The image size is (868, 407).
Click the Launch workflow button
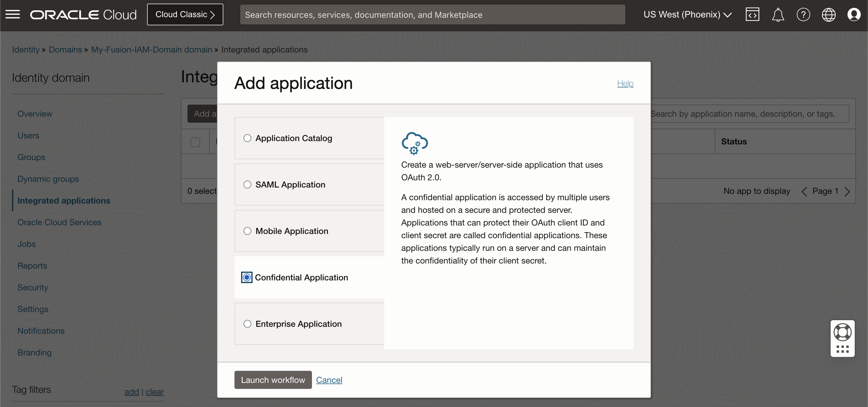pos(272,380)
